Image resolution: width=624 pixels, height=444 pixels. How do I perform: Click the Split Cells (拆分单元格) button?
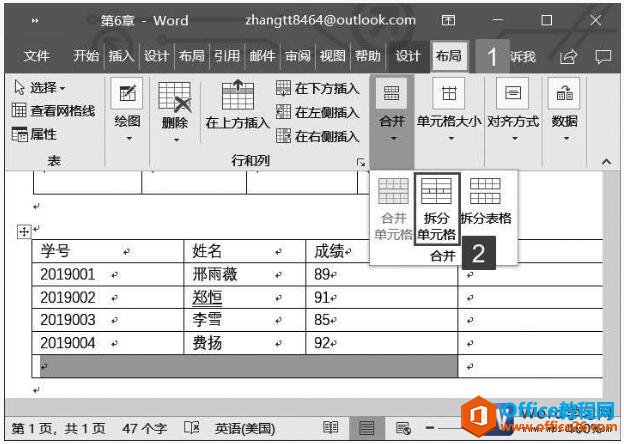437,209
